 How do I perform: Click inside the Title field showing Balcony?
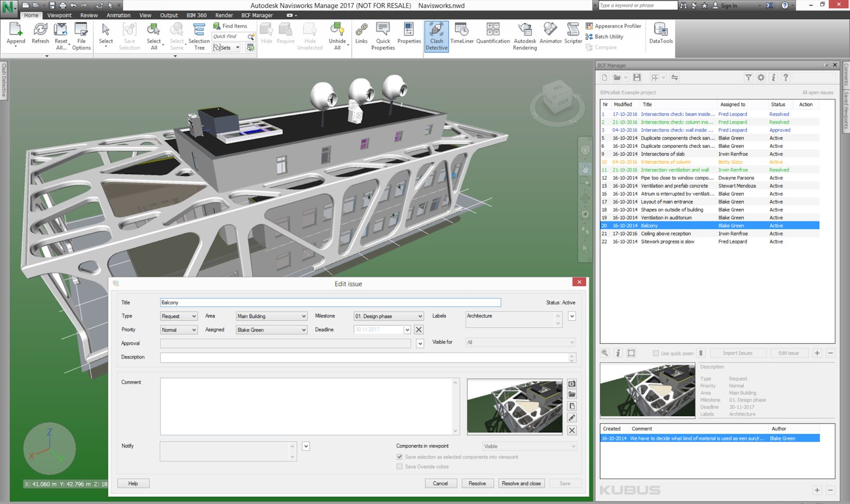329,302
